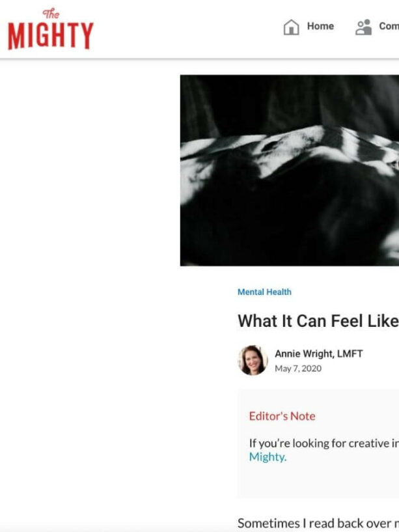The image size is (399, 532).
Task: Click the dark curtains area of the photo
Action: pyautogui.click(x=288, y=102)
